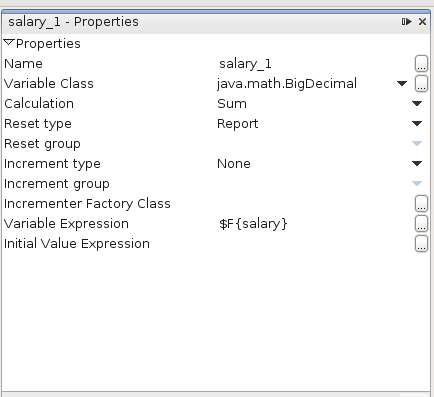Screen dimensions: 434x397
Task: Open the Reset type dropdown arrow
Action: click(x=417, y=124)
